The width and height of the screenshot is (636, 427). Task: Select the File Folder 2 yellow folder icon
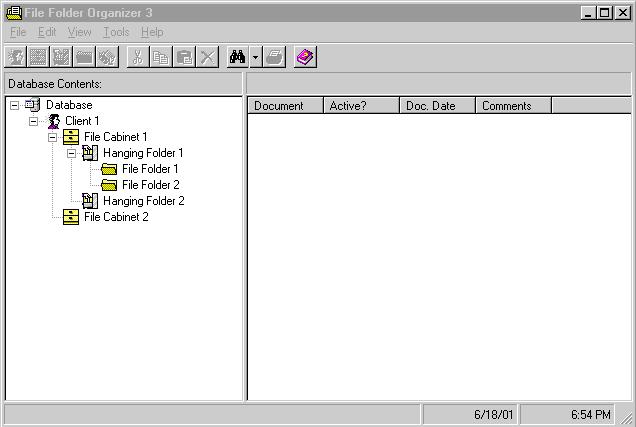pos(109,185)
